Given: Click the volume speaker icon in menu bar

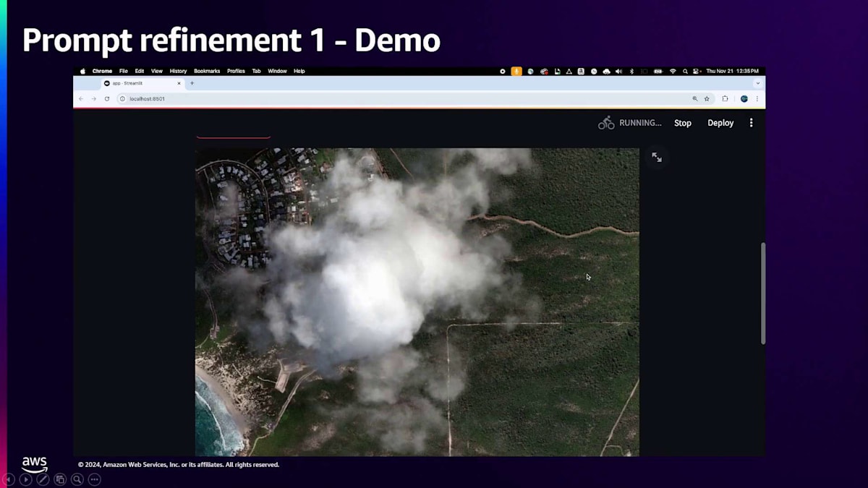Looking at the screenshot, I should point(618,72).
